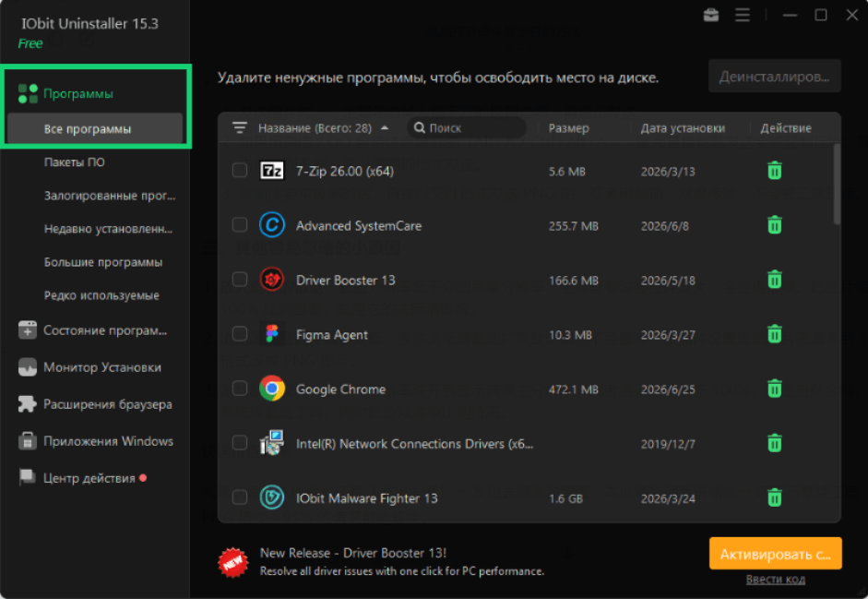Image resolution: width=868 pixels, height=599 pixels.
Task: Select Все программы in the sidebar
Action: pyautogui.click(x=95, y=129)
